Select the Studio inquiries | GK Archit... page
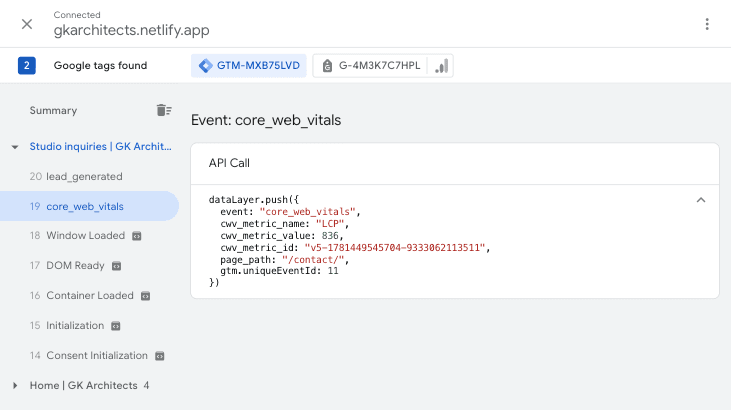This screenshot has width=731, height=410. pyautogui.click(x=100, y=146)
